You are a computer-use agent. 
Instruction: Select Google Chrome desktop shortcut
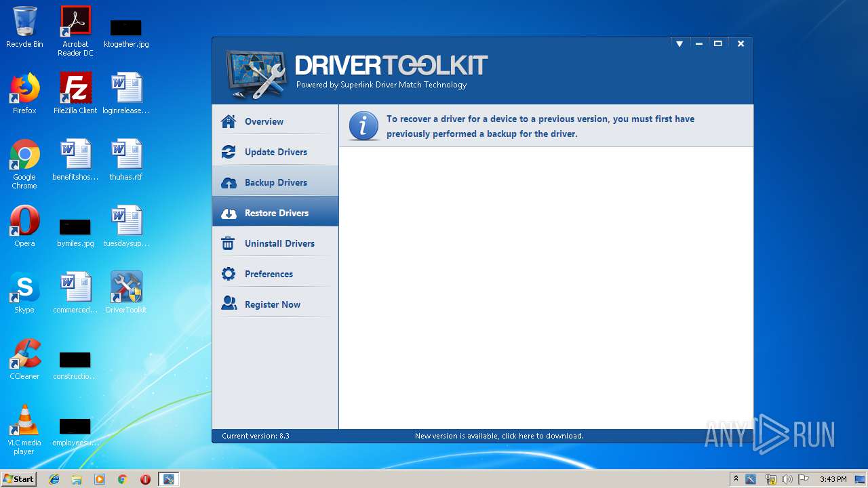click(x=24, y=164)
